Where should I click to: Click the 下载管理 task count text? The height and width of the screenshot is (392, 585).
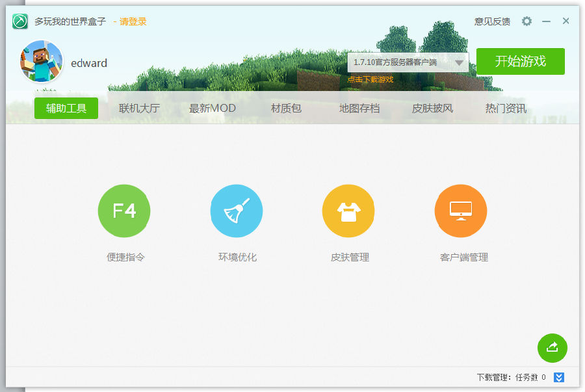click(x=511, y=378)
